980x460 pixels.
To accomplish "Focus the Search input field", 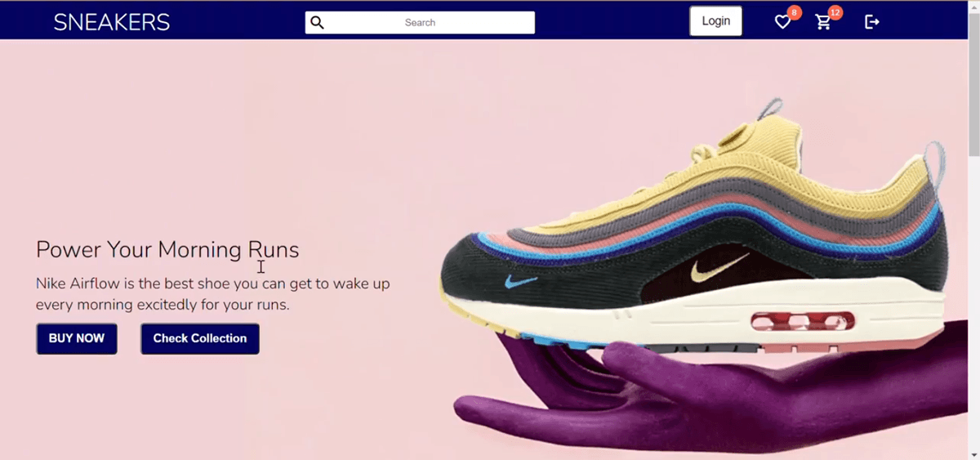I will [420, 23].
